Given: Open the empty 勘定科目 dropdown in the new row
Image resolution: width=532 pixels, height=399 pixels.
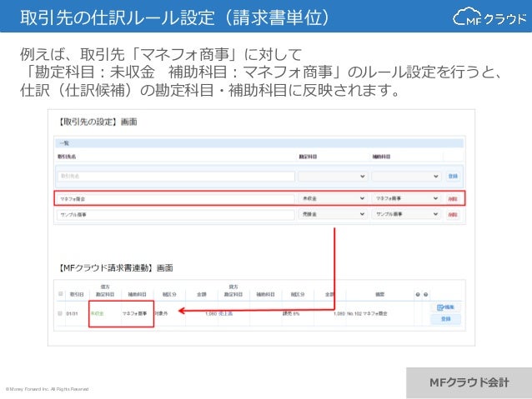Looking at the screenshot, I should click(333, 177).
